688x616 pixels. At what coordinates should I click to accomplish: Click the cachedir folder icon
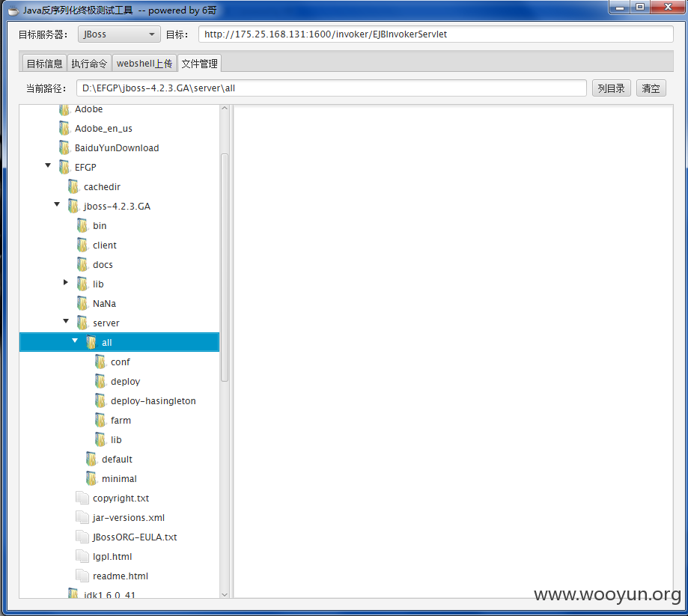73,186
